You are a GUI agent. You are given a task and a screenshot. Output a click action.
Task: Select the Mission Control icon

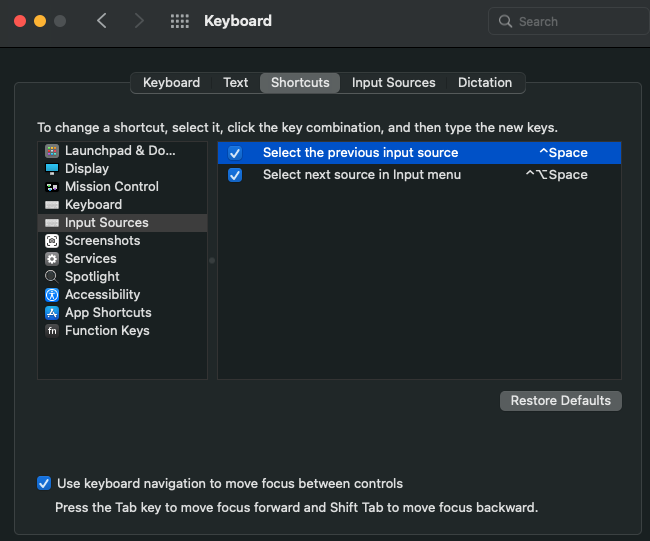(52, 187)
